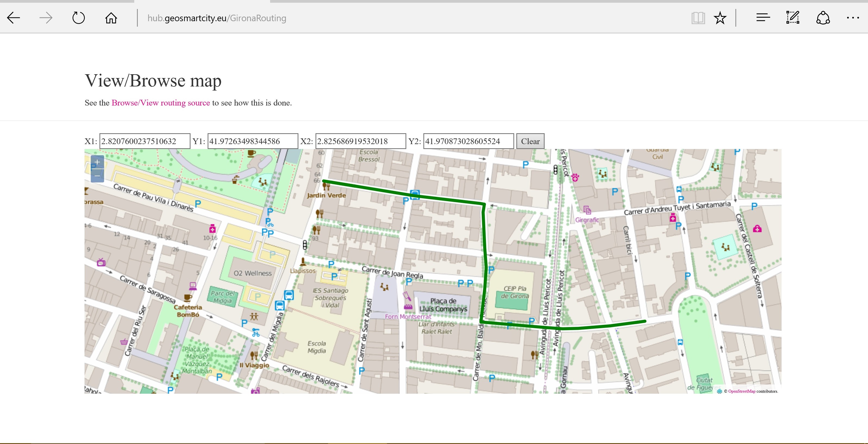Click the OpenStreetMap attribution link
868x444 pixels.
click(x=741, y=391)
